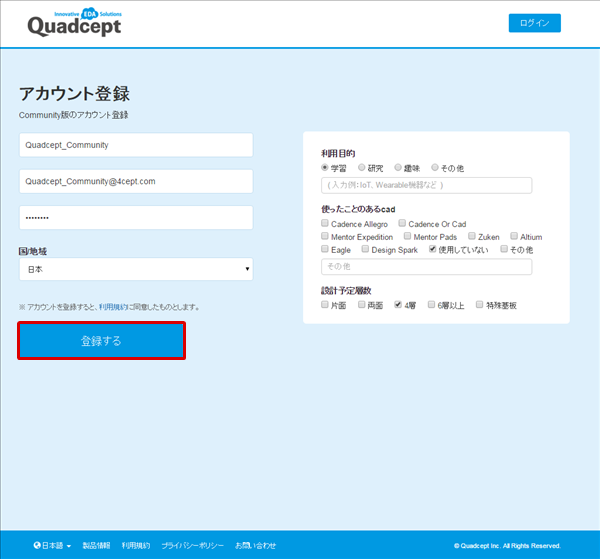Click the Quadcept logo
This screenshot has height=559, width=600.
click(x=75, y=22)
